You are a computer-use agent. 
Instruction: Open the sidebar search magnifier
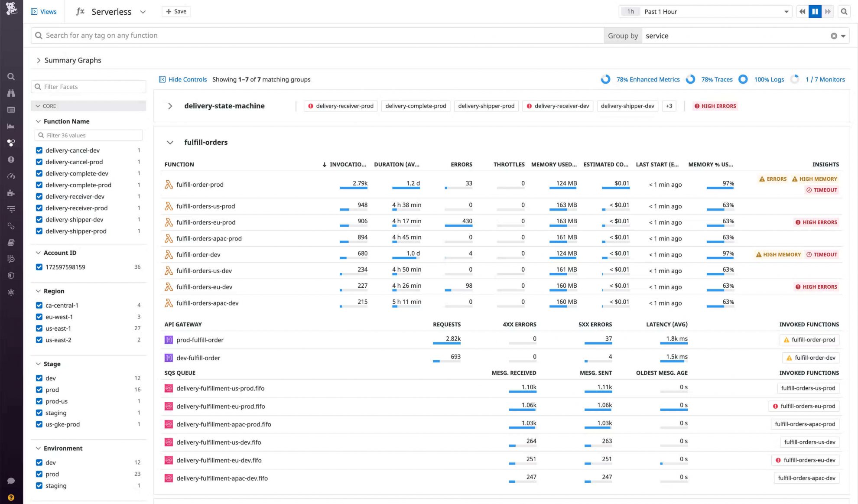pyautogui.click(x=11, y=76)
